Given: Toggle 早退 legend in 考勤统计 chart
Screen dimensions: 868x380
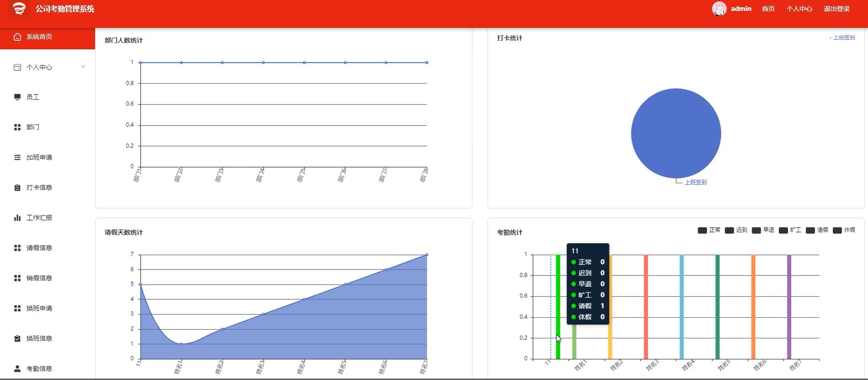Looking at the screenshot, I should 763,230.
